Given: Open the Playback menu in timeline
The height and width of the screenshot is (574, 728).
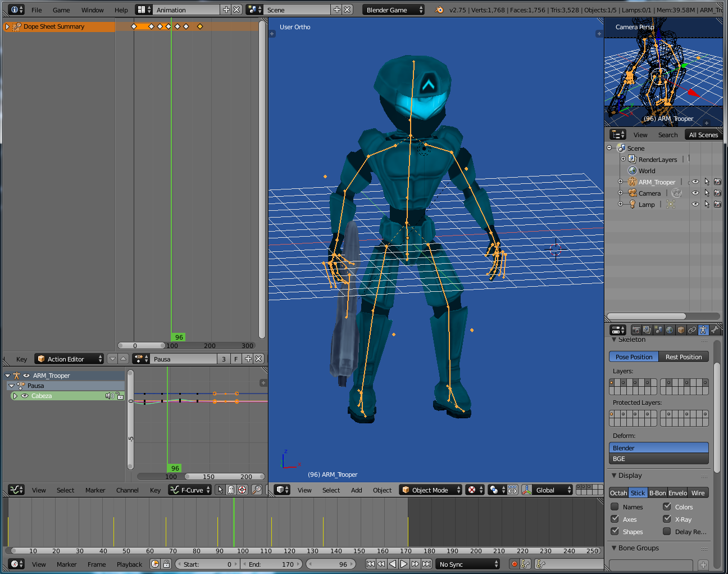Looking at the screenshot, I should (129, 564).
